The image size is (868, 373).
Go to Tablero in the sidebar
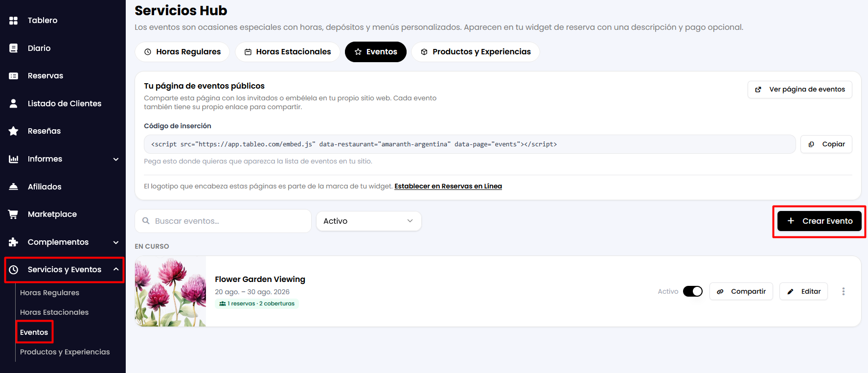pos(43,21)
